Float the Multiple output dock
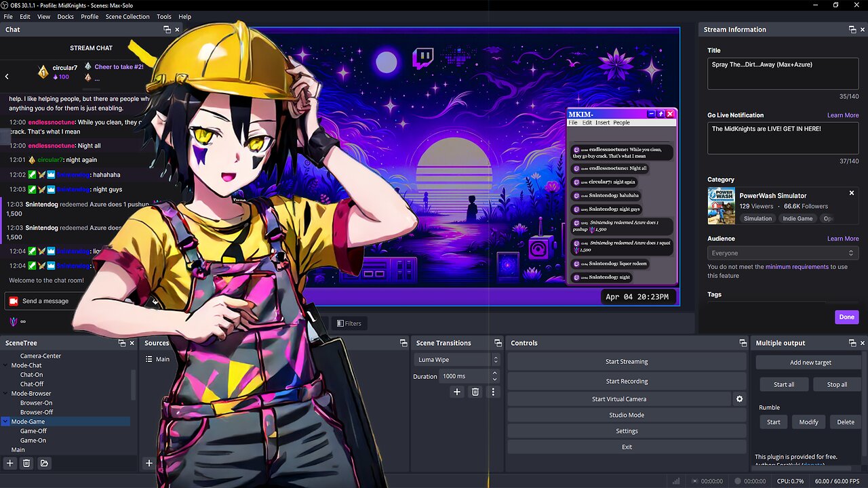 [x=852, y=343]
